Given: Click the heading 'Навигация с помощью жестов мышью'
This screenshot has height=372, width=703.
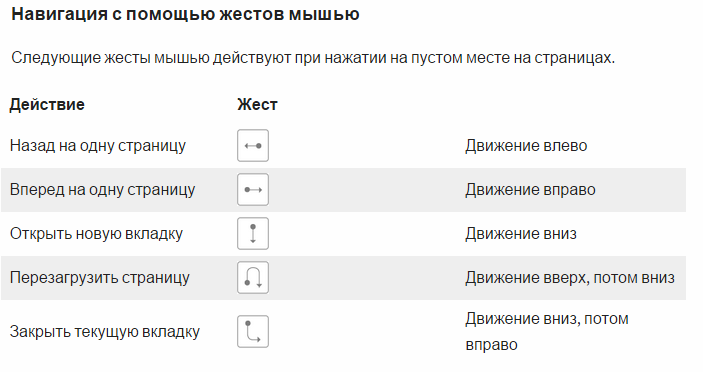Looking at the screenshot, I should [x=185, y=14].
